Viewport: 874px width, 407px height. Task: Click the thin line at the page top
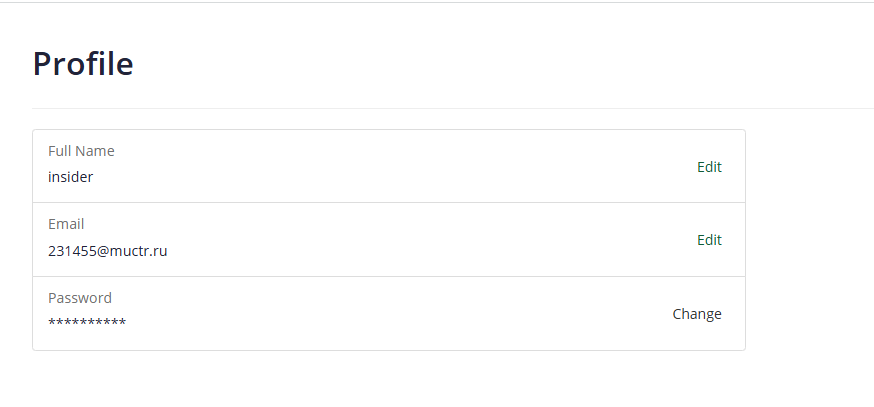click(437, 3)
